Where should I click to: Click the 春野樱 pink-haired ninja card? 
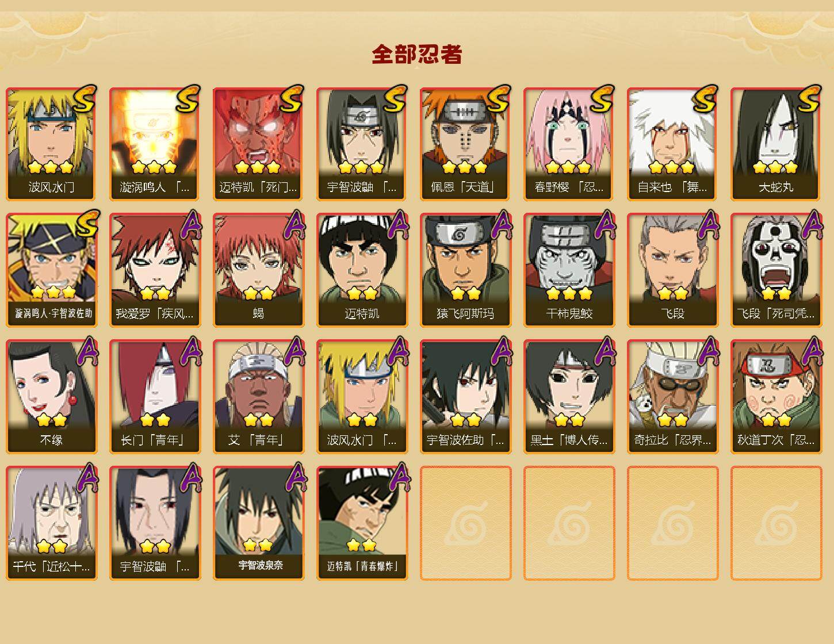[569, 144]
